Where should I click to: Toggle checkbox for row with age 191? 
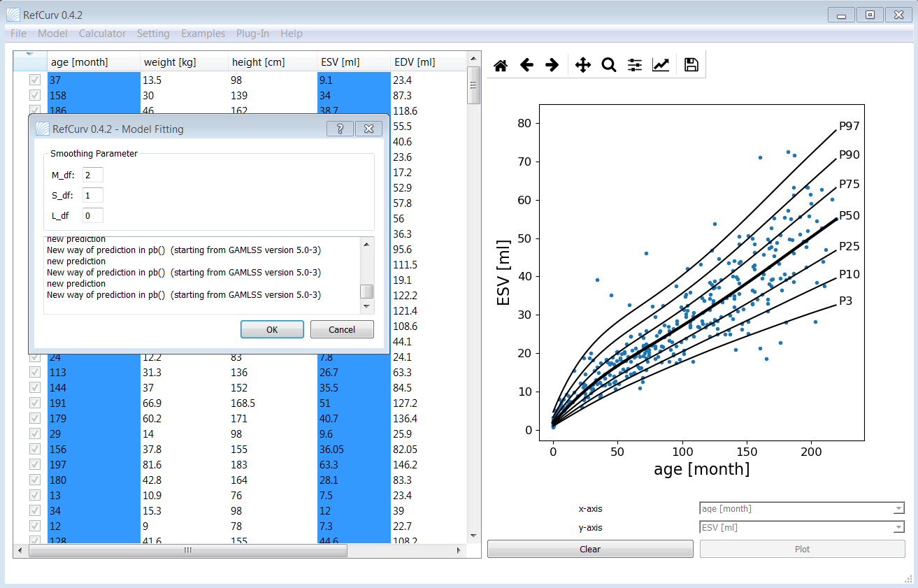35,403
